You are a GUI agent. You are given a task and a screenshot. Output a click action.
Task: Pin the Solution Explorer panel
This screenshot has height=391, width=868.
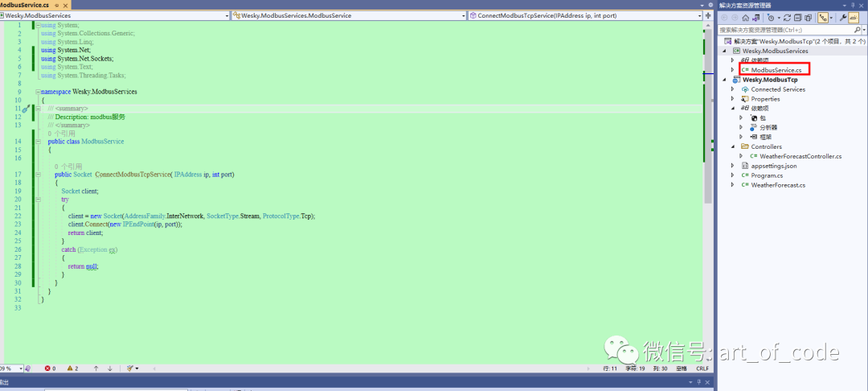click(853, 6)
